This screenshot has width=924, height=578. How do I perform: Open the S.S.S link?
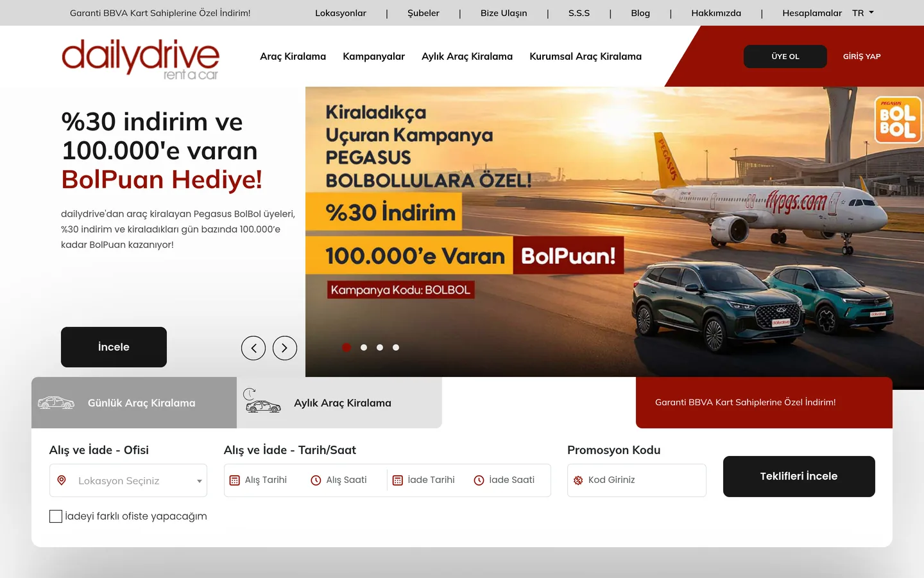579,13
